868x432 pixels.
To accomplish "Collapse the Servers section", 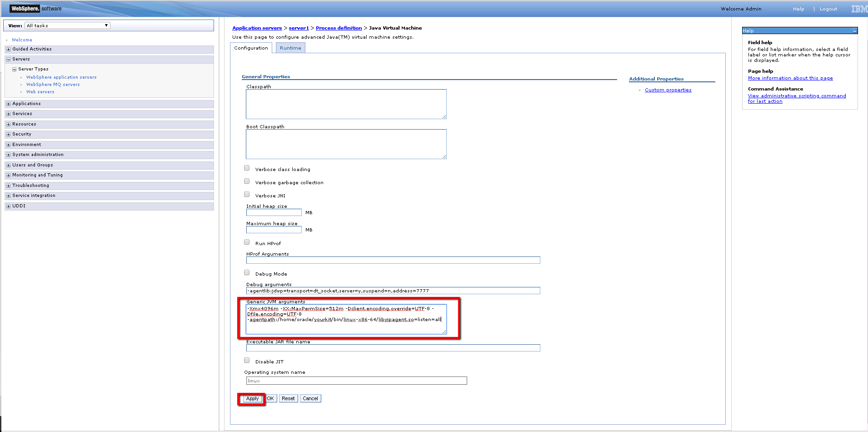I will [x=8, y=59].
